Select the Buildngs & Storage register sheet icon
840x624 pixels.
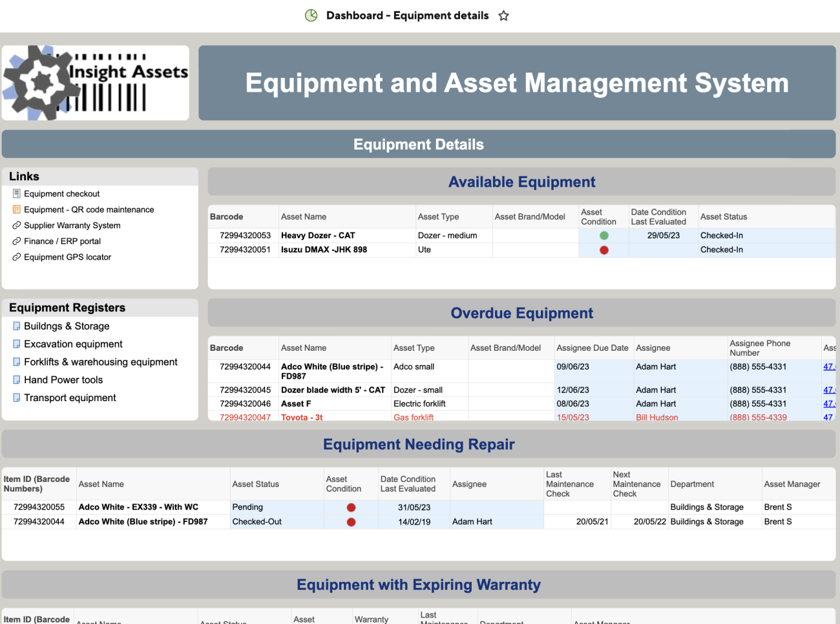16,326
